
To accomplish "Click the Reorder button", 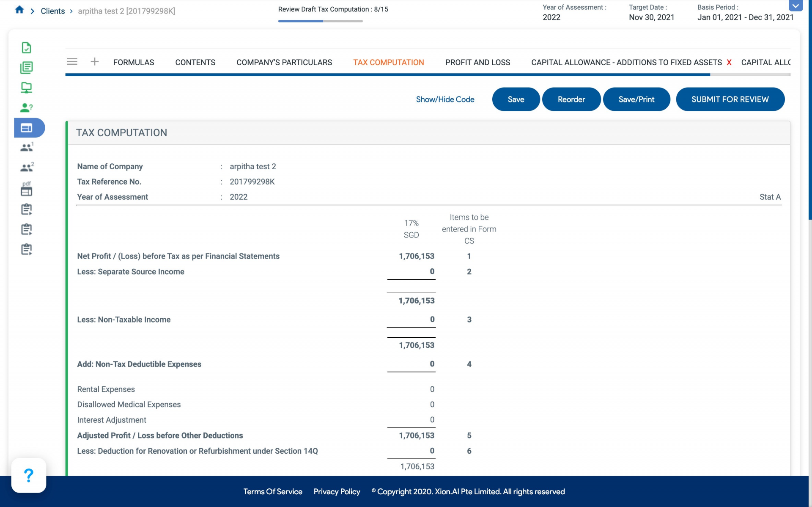I will click(571, 99).
